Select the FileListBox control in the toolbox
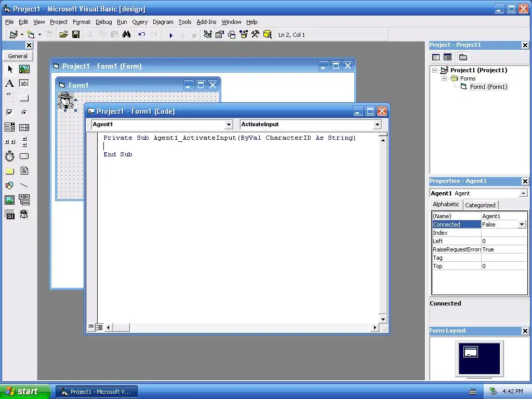This screenshot has height=399, width=532. click(24, 170)
